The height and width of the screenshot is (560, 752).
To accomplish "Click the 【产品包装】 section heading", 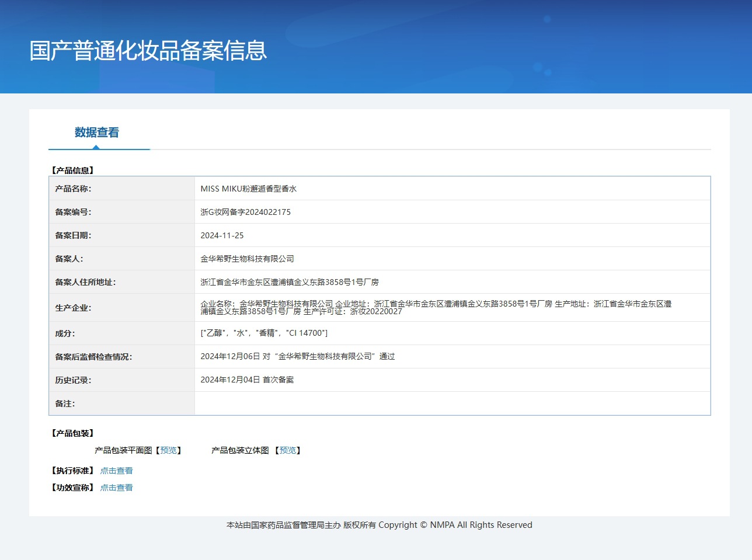I will pos(73,433).
